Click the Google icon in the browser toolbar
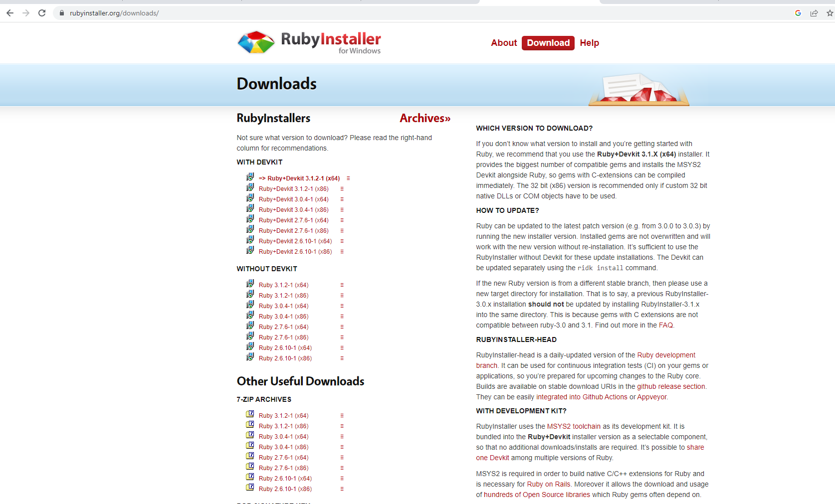The width and height of the screenshot is (835, 504). pos(798,13)
